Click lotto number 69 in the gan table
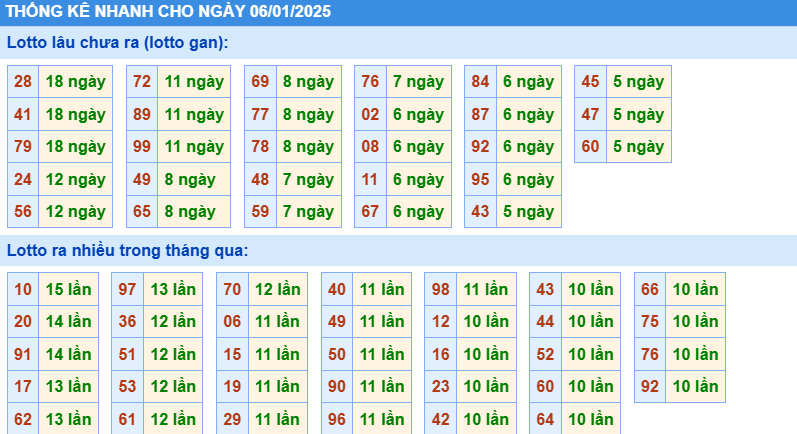Image resolution: width=797 pixels, height=434 pixels. pyautogui.click(x=260, y=82)
